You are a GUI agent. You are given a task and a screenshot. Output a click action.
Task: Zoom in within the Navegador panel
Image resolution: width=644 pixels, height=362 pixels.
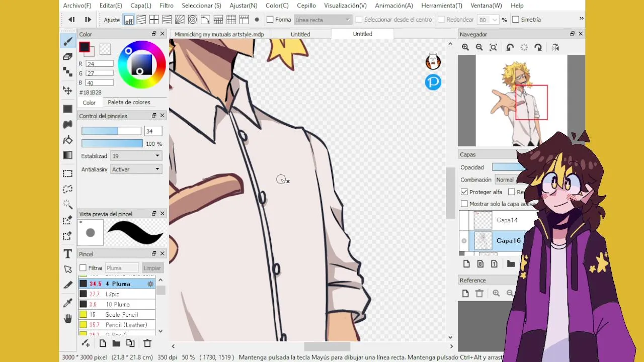pos(465,47)
